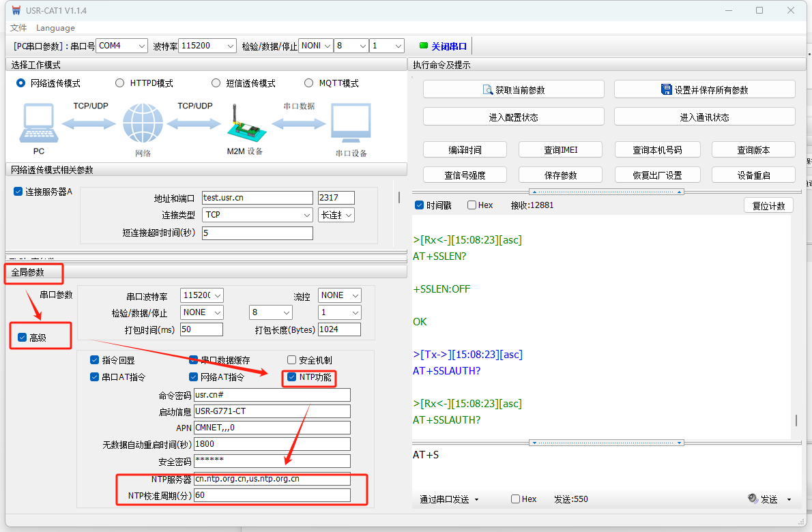The height and width of the screenshot is (532, 812).
Task: Click the PC laptop icon in diagram
Action: [38, 124]
